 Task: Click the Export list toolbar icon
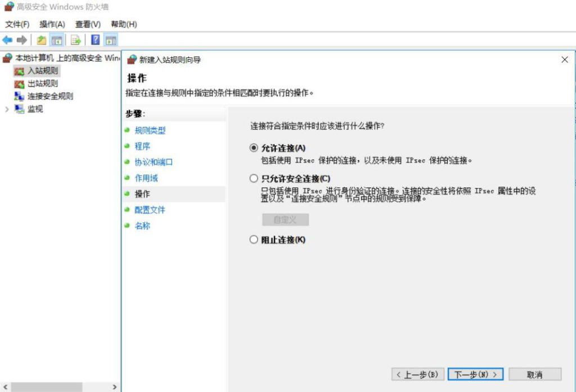[76, 40]
